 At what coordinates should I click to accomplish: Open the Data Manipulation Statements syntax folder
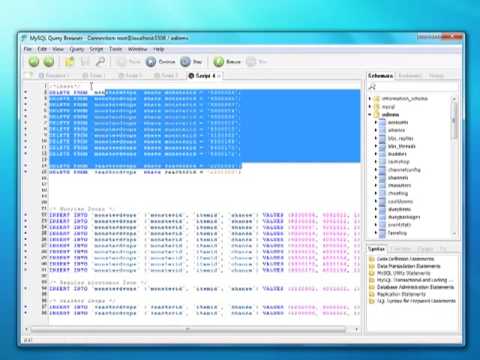(409, 266)
